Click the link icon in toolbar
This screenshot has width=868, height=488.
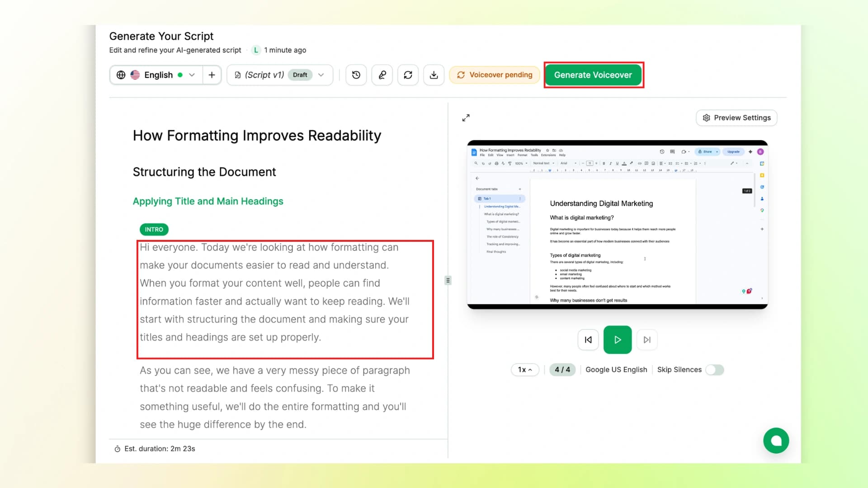(382, 75)
